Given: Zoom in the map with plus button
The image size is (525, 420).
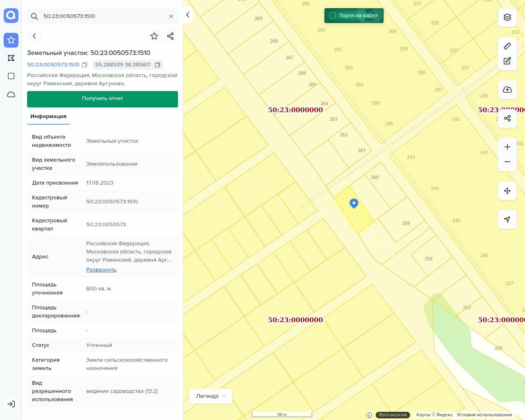Looking at the screenshot, I should 507,147.
